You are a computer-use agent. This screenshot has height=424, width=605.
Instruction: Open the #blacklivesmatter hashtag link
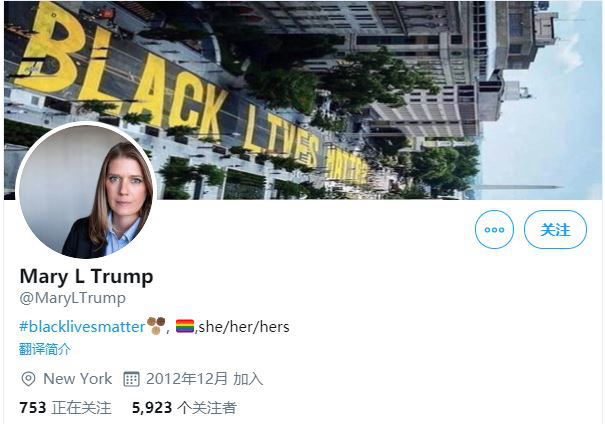pos(82,327)
